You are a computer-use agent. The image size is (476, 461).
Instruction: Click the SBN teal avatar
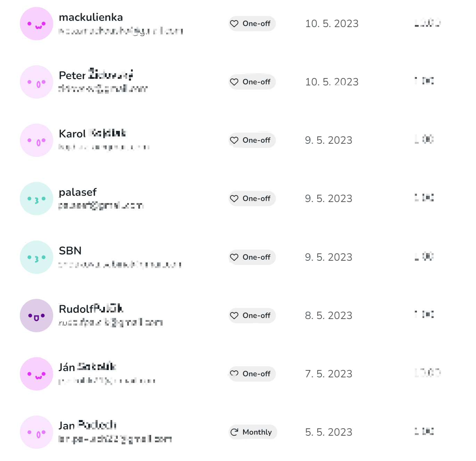point(36,257)
